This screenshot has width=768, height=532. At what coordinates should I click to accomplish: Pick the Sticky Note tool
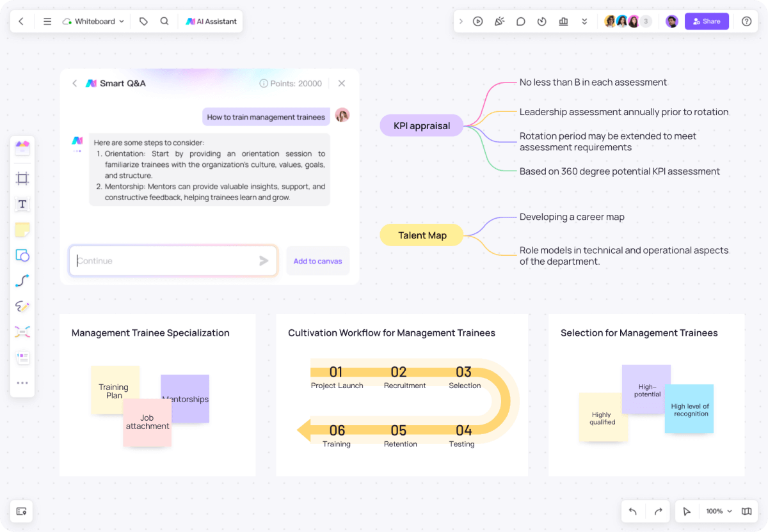22,230
